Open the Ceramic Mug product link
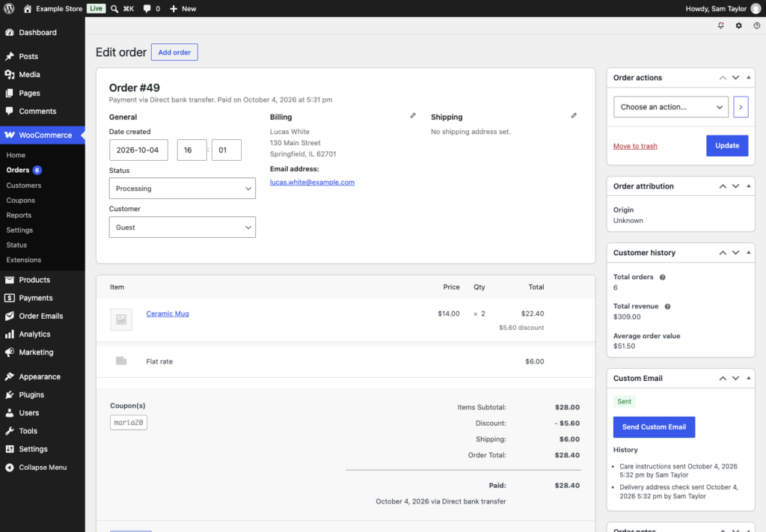Viewport: 766px width, 532px height. (x=168, y=314)
